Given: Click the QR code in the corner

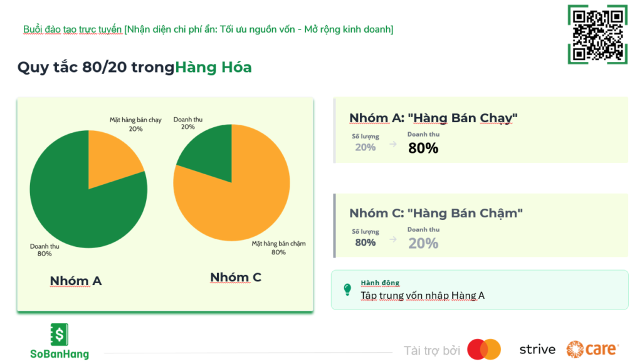Looking at the screenshot, I should point(597,34).
